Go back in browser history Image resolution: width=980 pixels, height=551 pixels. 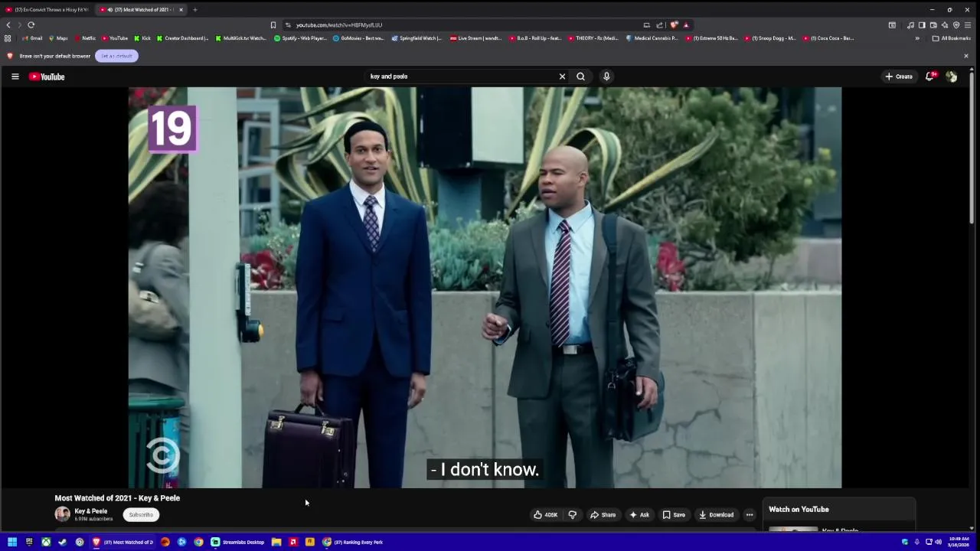point(8,25)
